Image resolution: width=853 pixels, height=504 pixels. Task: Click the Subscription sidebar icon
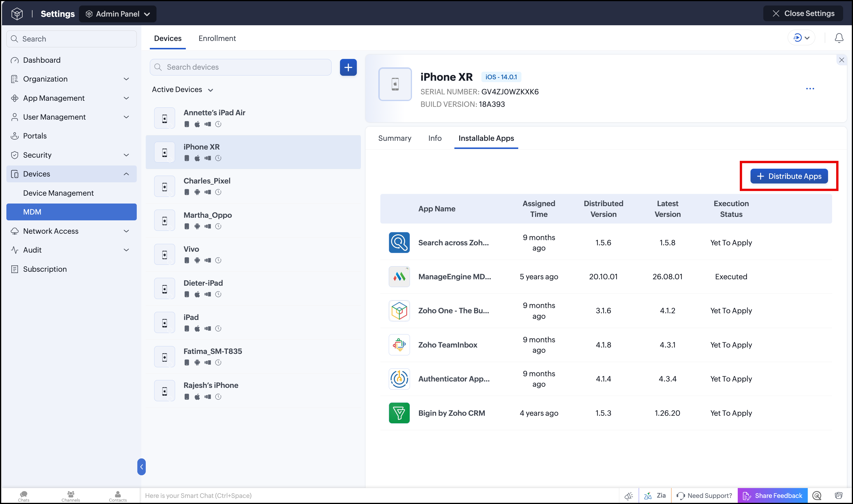(15, 269)
